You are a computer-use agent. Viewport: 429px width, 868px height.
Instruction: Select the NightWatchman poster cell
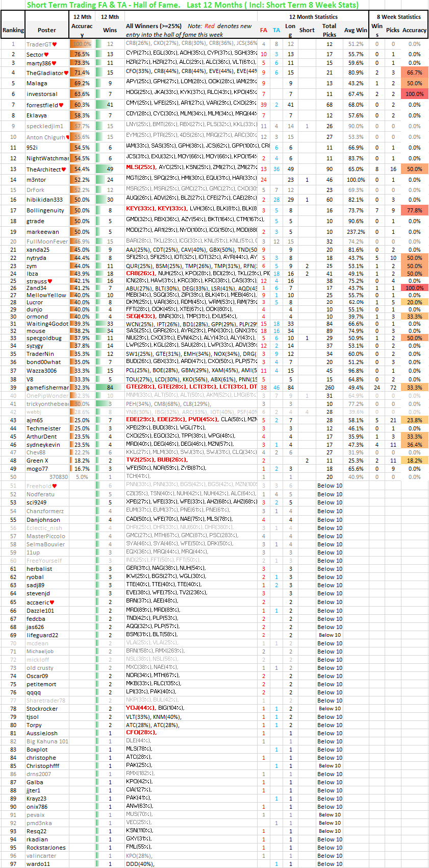47,158
